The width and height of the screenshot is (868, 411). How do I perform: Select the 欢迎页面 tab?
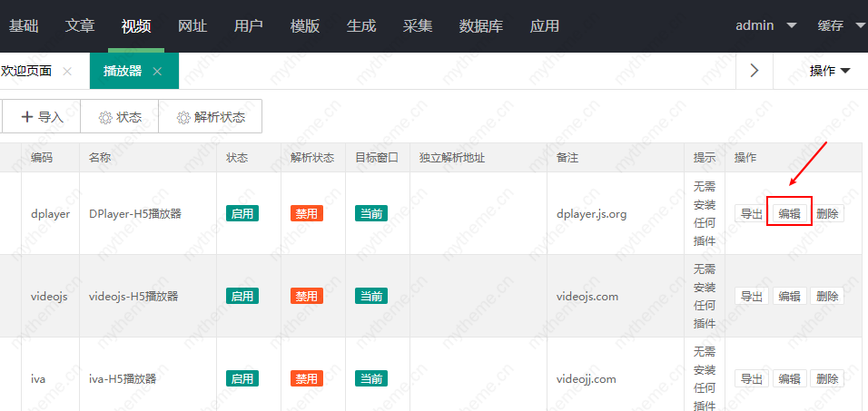pyautogui.click(x=27, y=71)
